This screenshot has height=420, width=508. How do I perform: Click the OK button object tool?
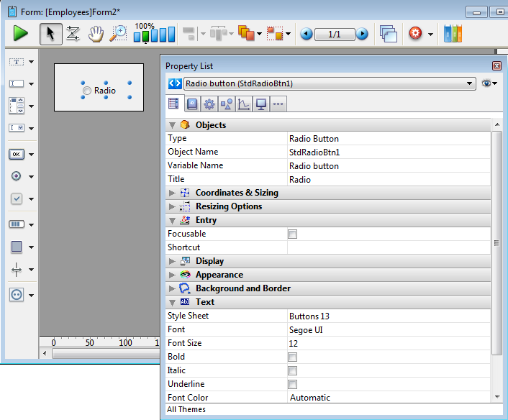coord(17,154)
